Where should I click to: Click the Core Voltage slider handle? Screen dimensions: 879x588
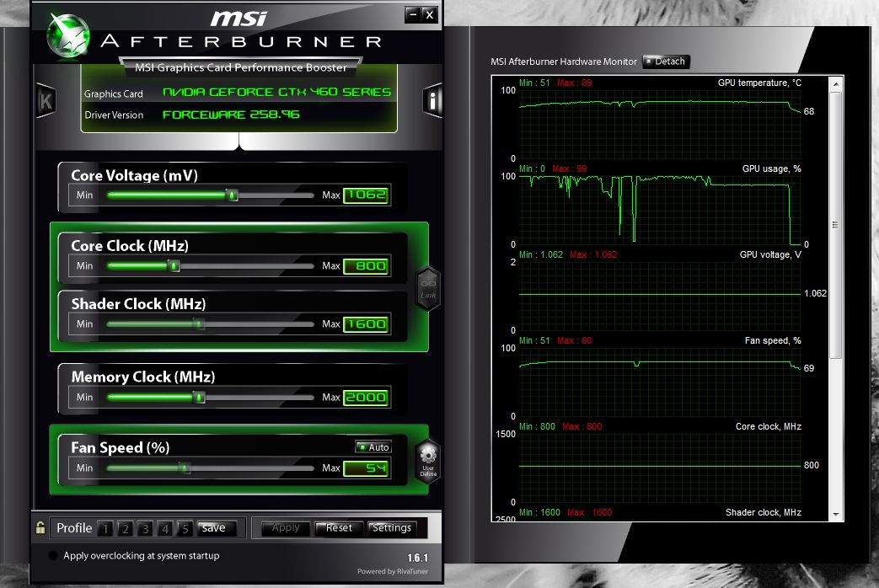pyautogui.click(x=232, y=195)
